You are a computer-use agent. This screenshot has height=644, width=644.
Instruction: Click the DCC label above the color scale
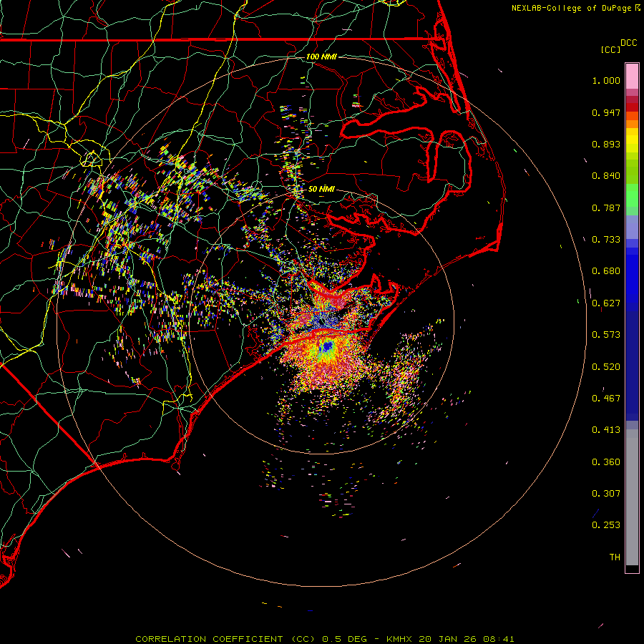tap(628, 43)
